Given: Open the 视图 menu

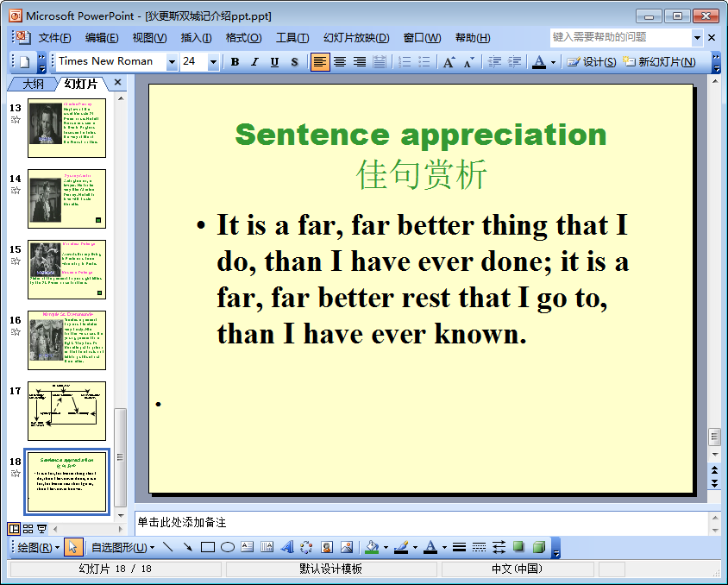Looking at the screenshot, I should pyautogui.click(x=149, y=38).
